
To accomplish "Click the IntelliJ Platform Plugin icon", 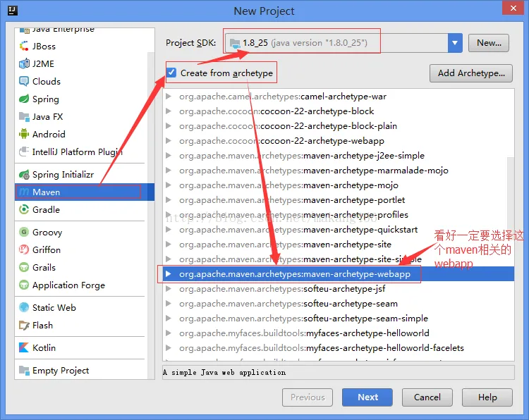I will 24,152.
